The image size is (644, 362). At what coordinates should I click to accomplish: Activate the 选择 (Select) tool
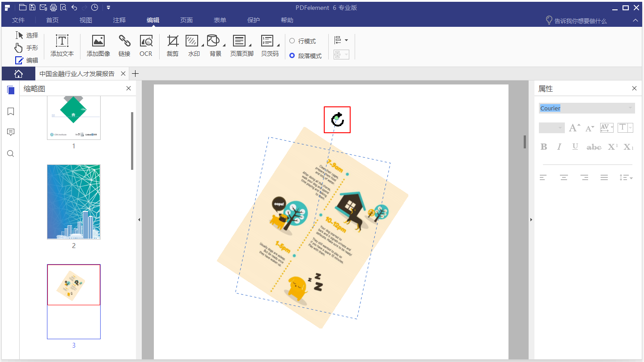(x=26, y=35)
